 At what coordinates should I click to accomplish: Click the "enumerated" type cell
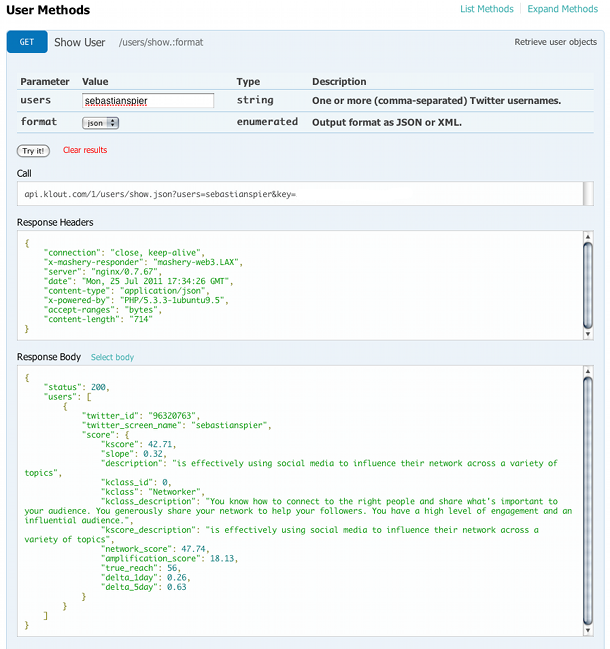click(267, 122)
